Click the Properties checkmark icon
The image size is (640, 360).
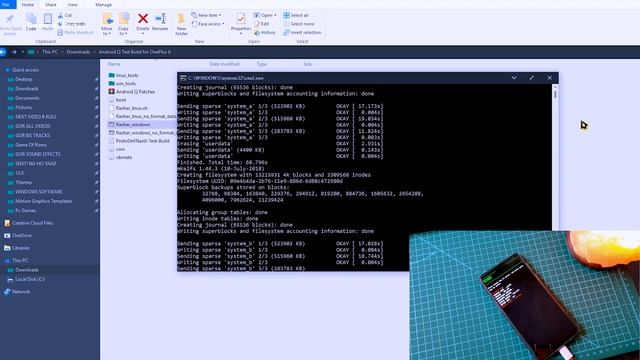click(x=241, y=19)
